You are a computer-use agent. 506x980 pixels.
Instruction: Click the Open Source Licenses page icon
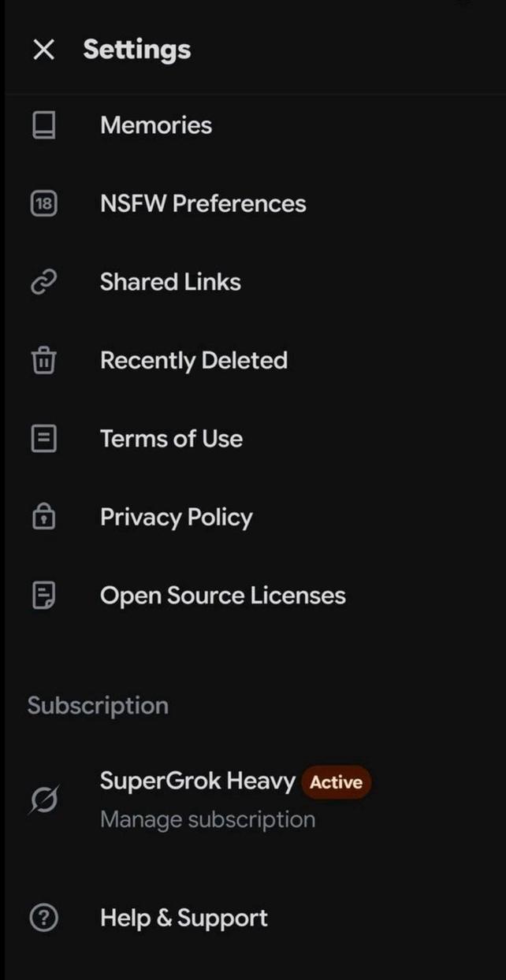click(x=43, y=596)
